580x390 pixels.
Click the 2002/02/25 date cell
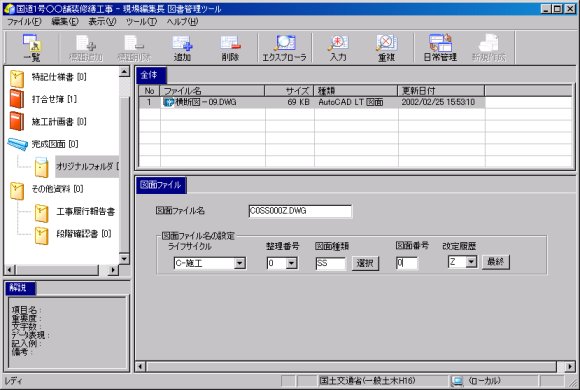point(438,102)
